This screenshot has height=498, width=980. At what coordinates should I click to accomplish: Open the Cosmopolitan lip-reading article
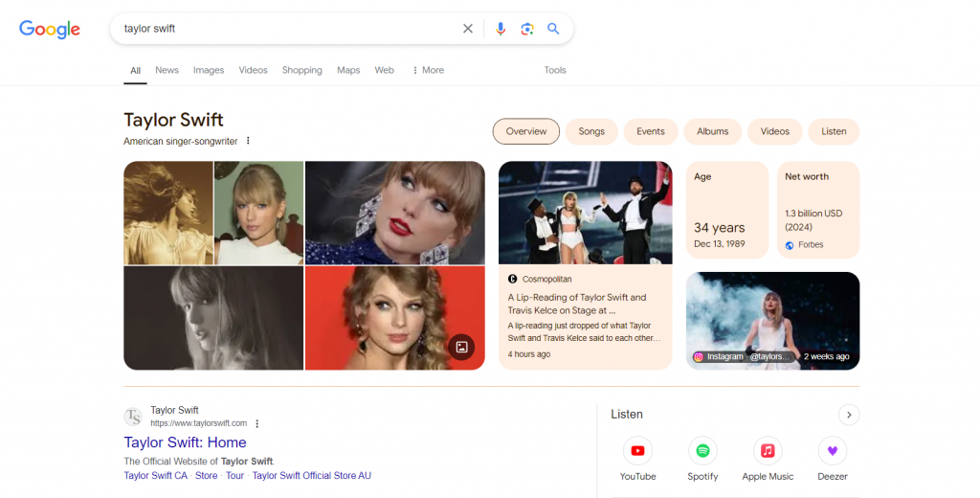(577, 304)
